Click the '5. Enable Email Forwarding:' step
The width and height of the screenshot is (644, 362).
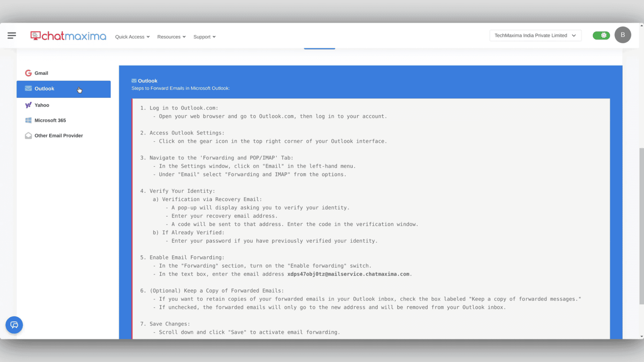pos(182,257)
